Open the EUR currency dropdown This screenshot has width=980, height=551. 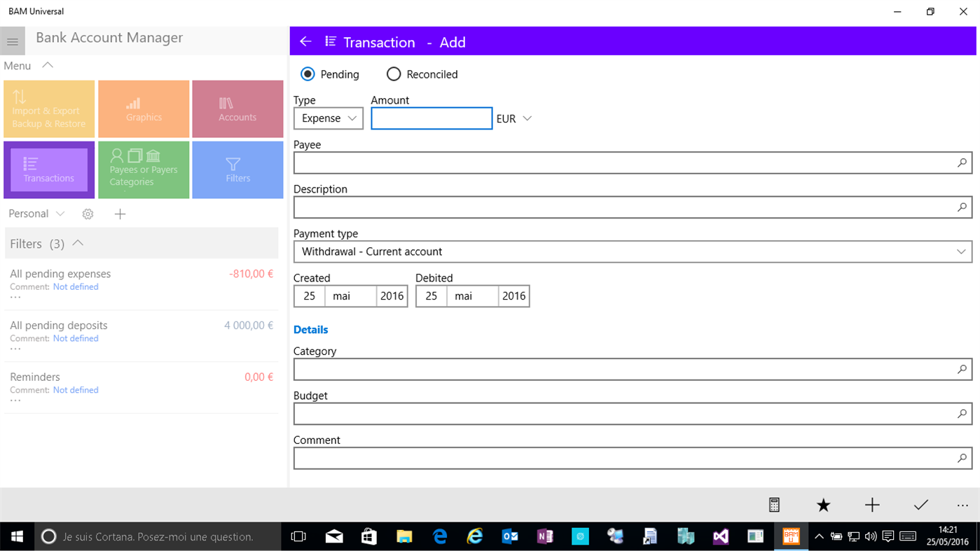(514, 118)
